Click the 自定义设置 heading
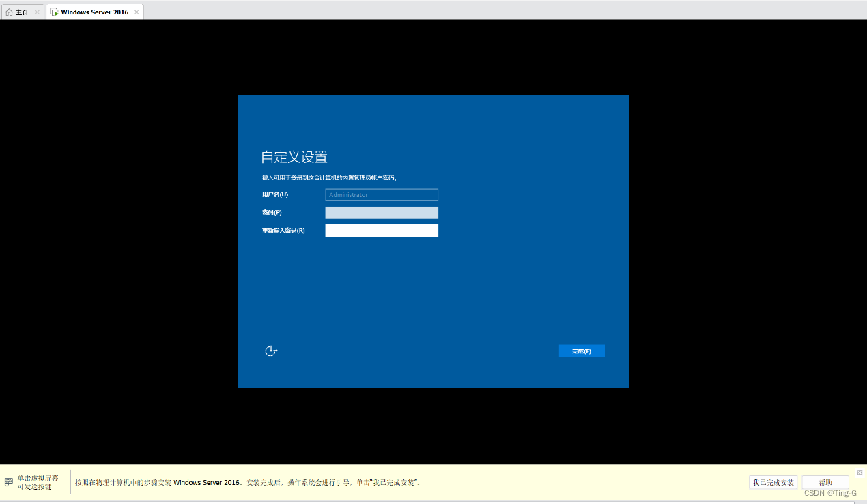This screenshot has width=867, height=504. coord(294,157)
